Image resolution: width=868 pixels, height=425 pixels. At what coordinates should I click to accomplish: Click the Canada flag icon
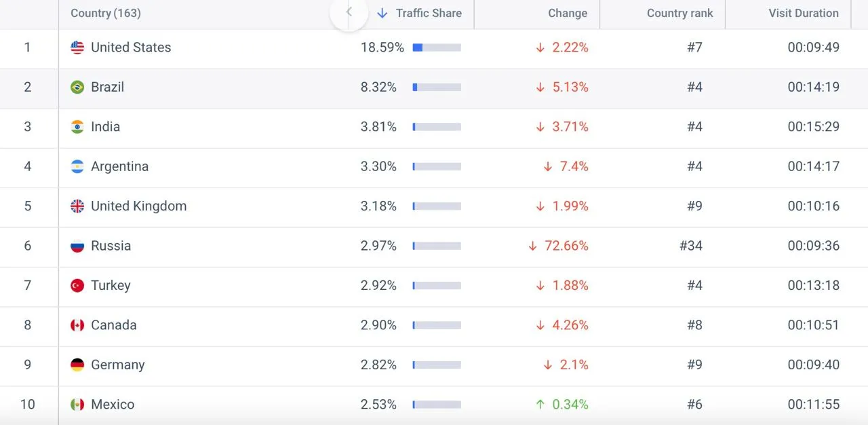tap(77, 325)
